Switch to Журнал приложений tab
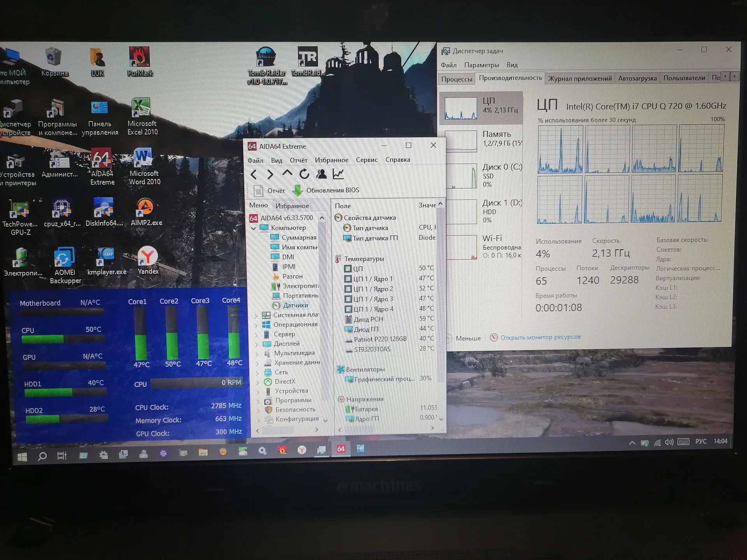 [580, 79]
